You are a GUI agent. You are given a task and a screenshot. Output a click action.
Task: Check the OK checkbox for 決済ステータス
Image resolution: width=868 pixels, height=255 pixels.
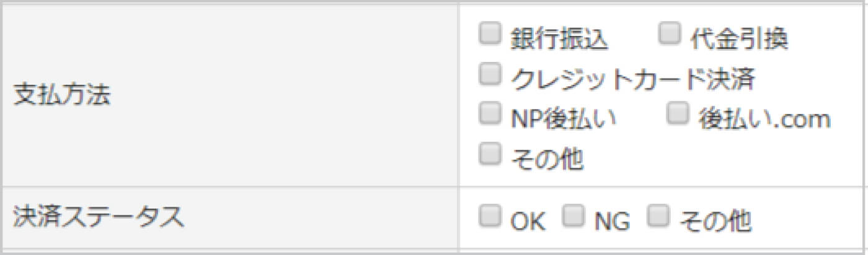pos(489,216)
